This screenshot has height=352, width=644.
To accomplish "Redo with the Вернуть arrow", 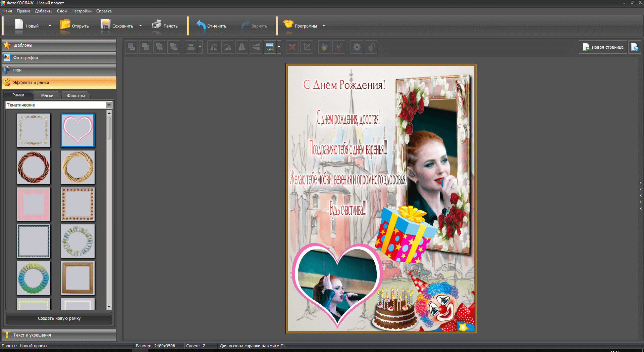I will pyautogui.click(x=245, y=25).
